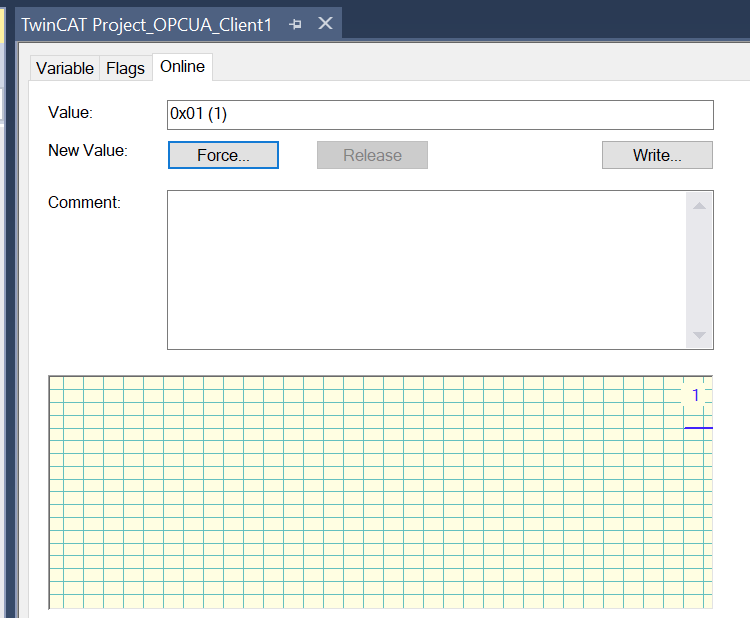750x618 pixels.
Task: Open the Flags tab
Action: pyautogui.click(x=125, y=68)
